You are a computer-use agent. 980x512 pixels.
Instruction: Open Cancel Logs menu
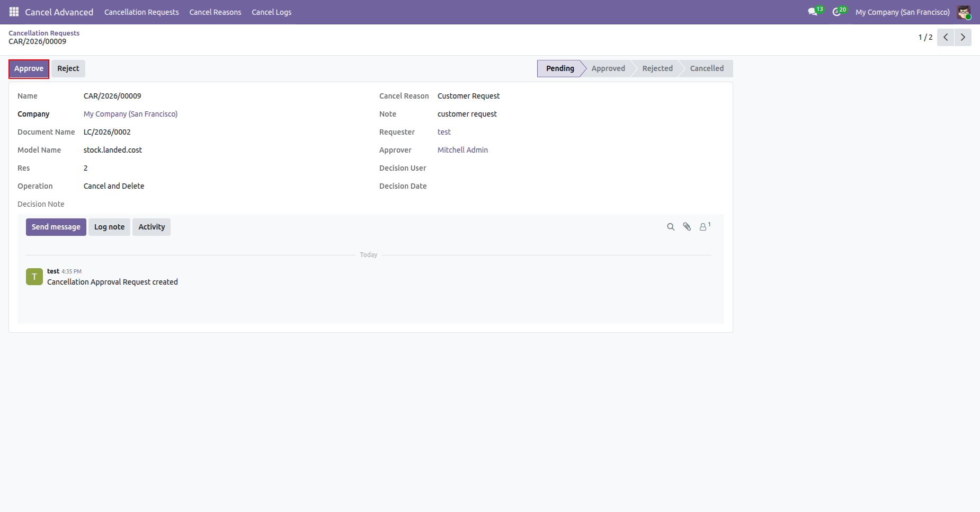[271, 12]
